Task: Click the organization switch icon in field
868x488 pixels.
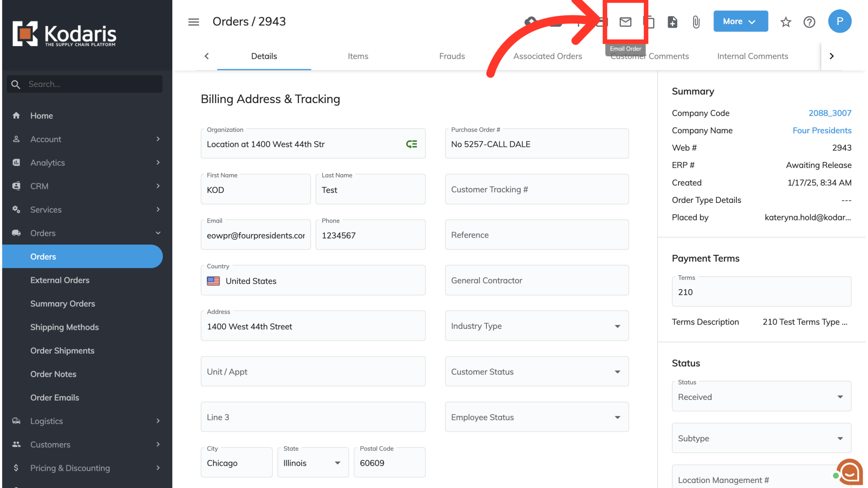Action: (x=411, y=144)
